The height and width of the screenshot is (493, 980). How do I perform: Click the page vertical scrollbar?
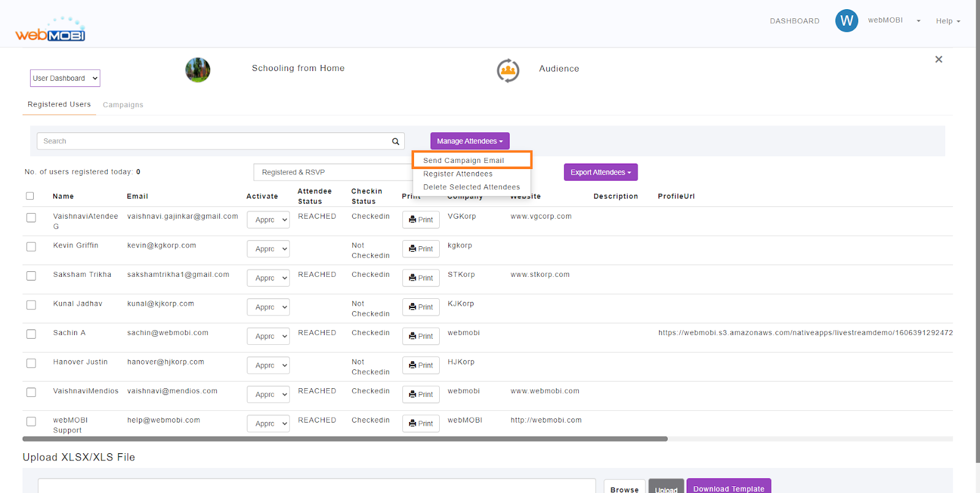978,231
